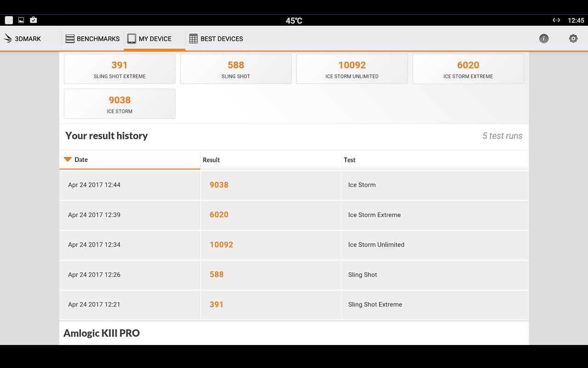
Task: Click the Sling Shot 588 score card
Action: point(236,69)
